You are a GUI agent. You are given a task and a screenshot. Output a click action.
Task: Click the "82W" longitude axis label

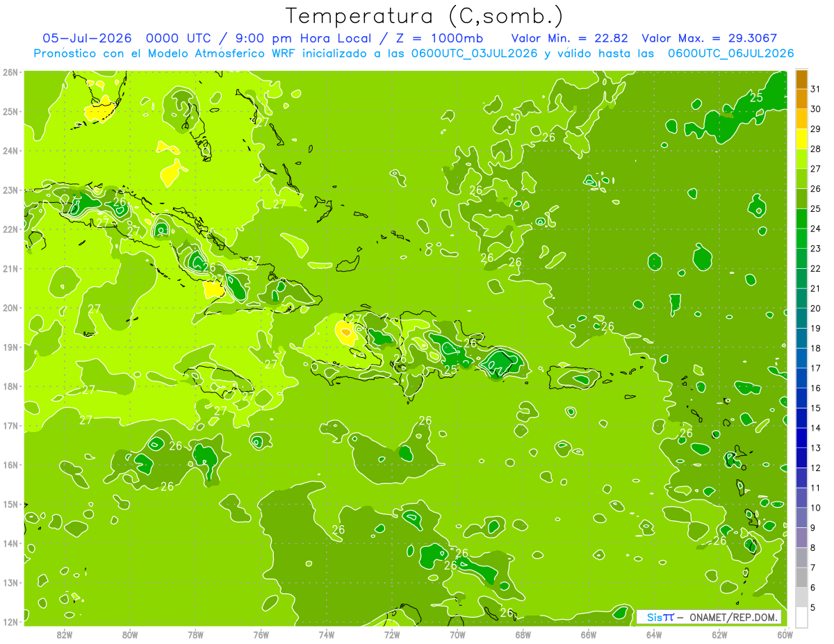point(65,634)
